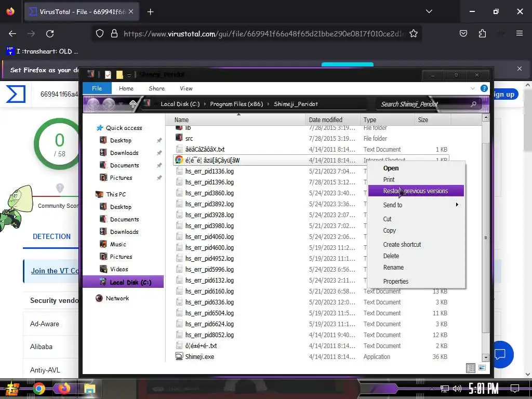Open the Firefox extensions puzzle icon
This screenshot has height=399, width=532.
pos(482,34)
